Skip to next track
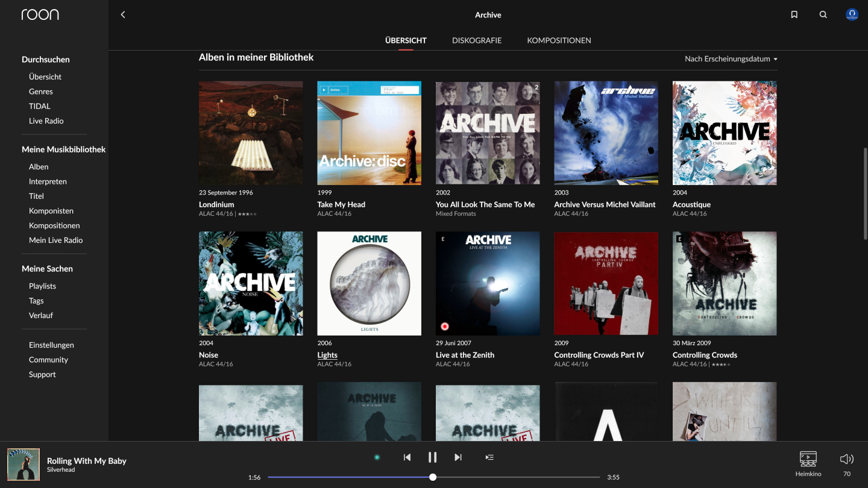 (x=458, y=457)
